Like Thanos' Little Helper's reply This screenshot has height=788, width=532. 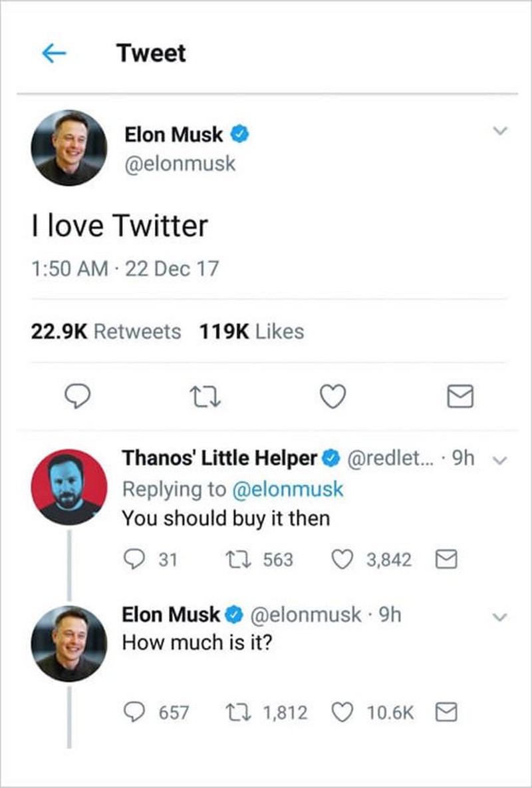(342, 559)
